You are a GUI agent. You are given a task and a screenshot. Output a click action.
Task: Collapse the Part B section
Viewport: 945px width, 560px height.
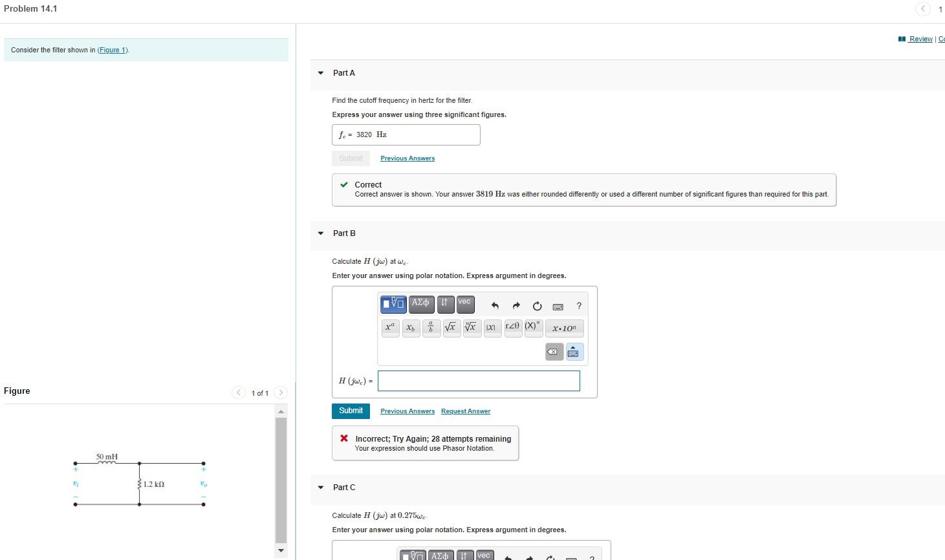pos(321,233)
